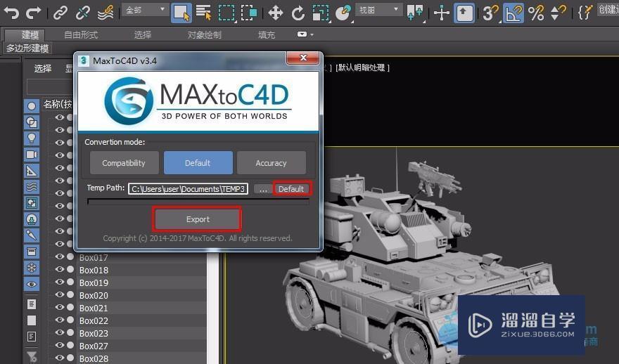Select the Unlink Selection tool
Viewport: 619px width, 364px height.
pos(83,13)
